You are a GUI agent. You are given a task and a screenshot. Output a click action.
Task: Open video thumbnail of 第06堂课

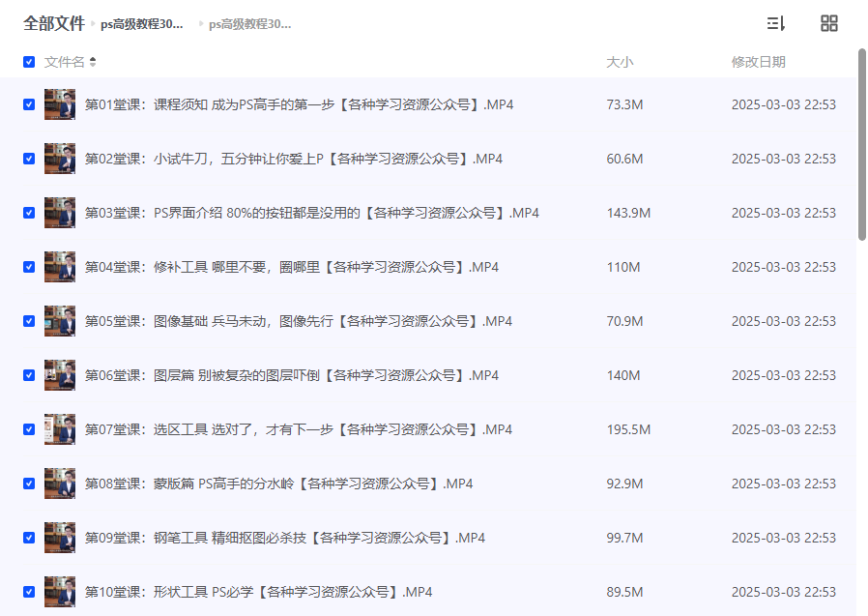pyautogui.click(x=60, y=375)
